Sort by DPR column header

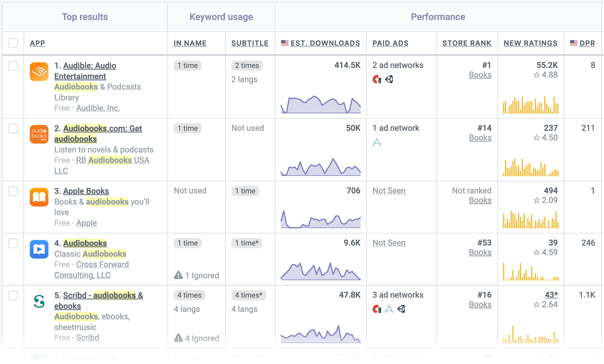point(587,43)
